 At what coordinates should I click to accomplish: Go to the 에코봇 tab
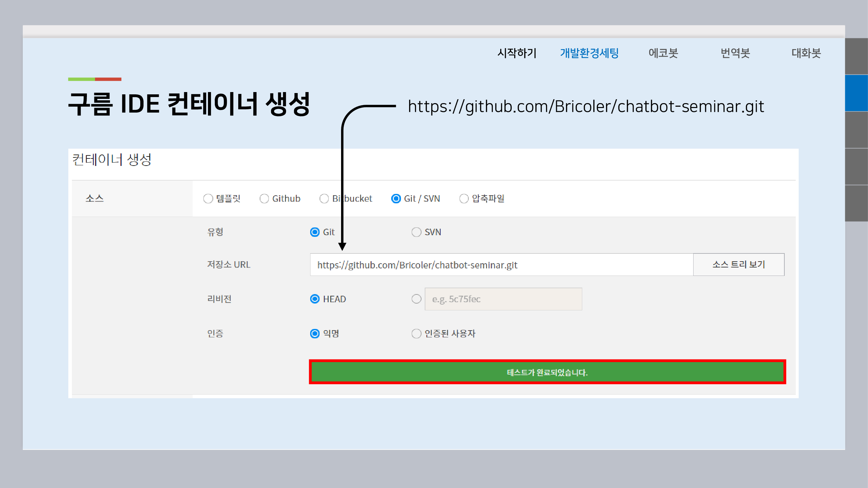pos(663,53)
